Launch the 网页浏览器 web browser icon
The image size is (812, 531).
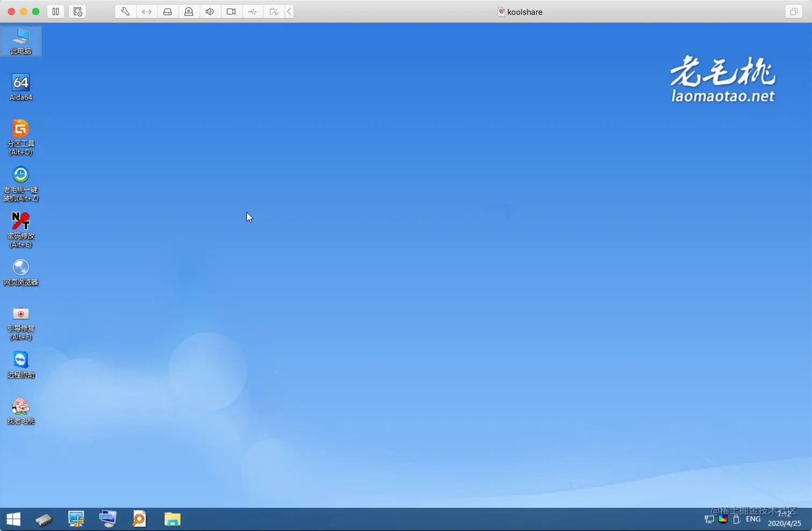21,272
